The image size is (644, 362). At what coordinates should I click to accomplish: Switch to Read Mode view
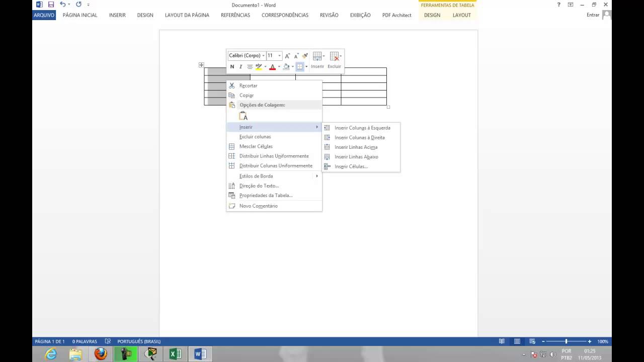click(x=502, y=341)
